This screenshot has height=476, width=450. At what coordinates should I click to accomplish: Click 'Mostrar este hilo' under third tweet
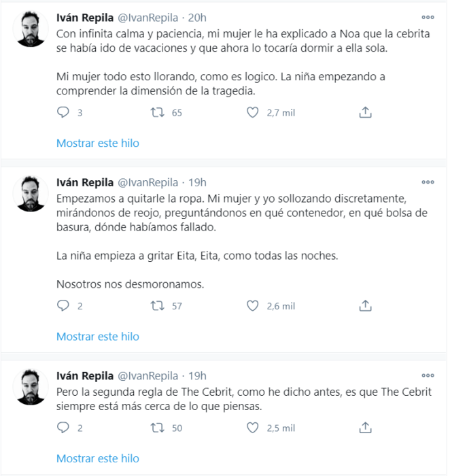(98, 458)
